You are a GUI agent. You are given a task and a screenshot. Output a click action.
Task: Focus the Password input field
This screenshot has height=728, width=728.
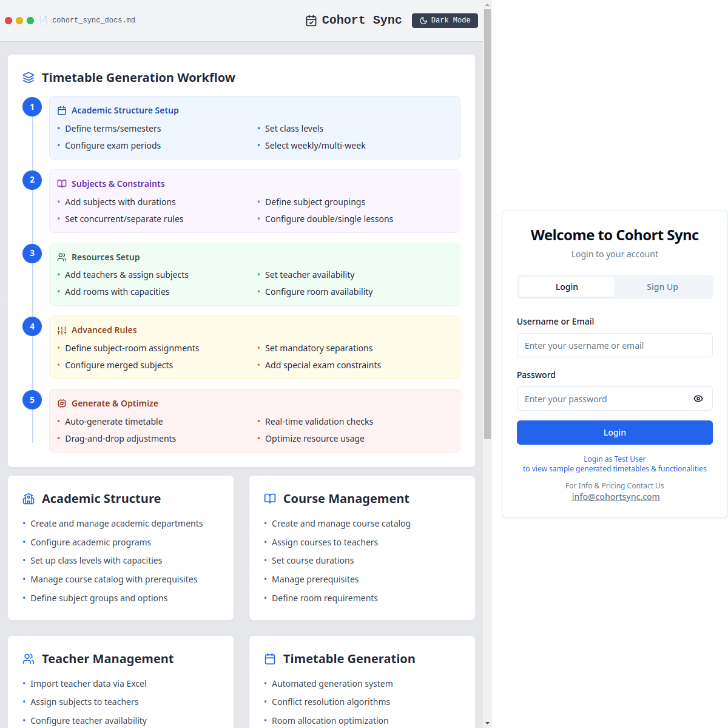[604, 399]
